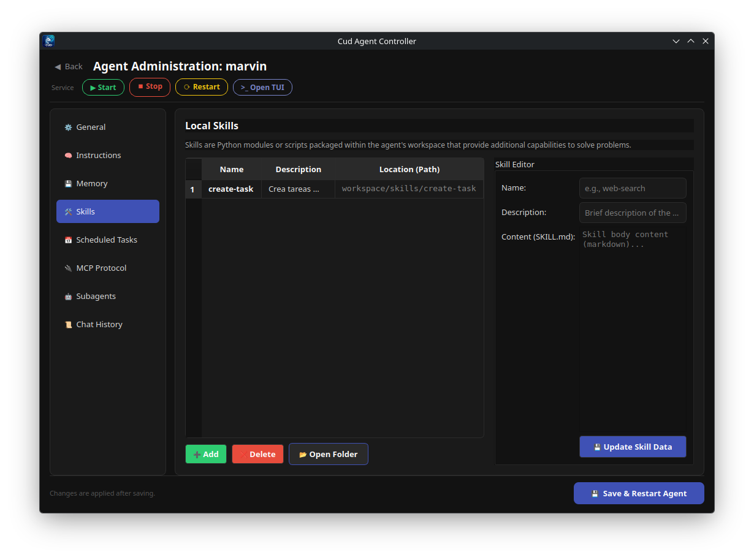Add a new skill
The width and height of the screenshot is (754, 560).
[x=206, y=454]
